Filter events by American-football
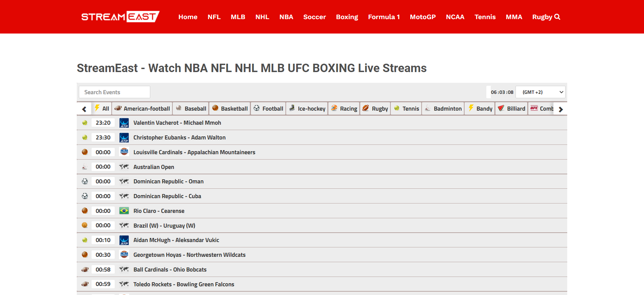This screenshot has height=295, width=644. click(142, 109)
